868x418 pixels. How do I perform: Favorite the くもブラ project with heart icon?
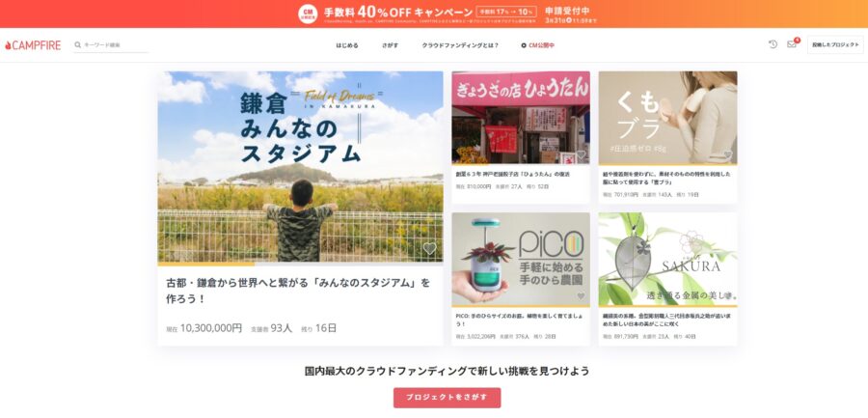point(727,154)
